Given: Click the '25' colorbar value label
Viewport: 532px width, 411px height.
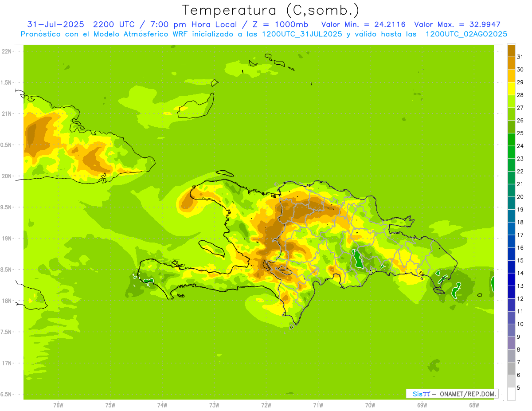Looking at the screenshot, I should [520, 133].
